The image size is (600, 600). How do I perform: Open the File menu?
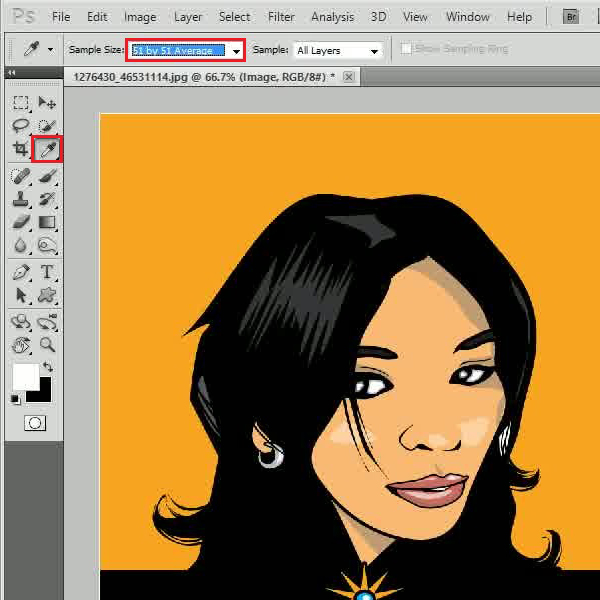(61, 17)
